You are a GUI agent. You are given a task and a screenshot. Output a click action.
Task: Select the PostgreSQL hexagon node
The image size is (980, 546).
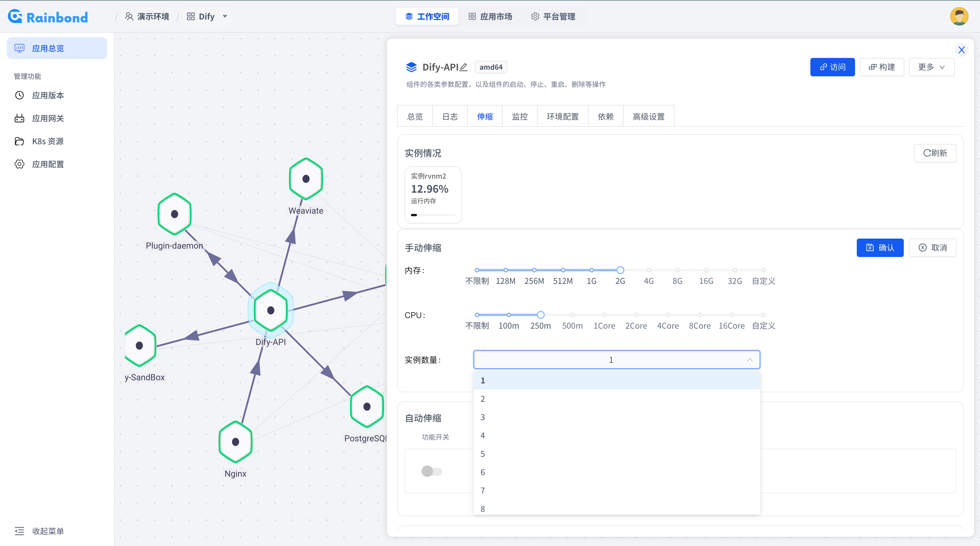[x=367, y=407]
